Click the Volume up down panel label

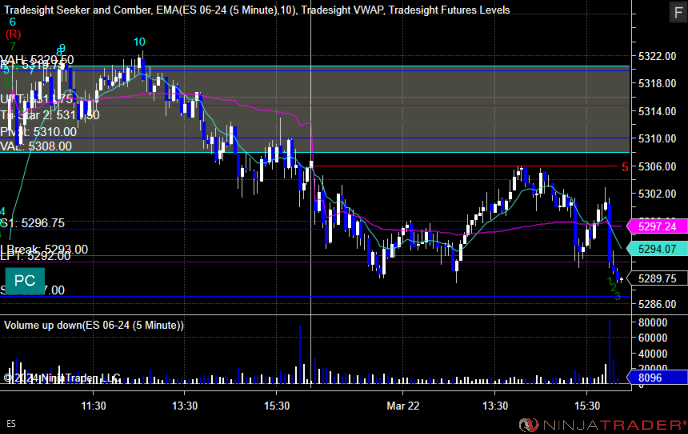click(x=94, y=325)
